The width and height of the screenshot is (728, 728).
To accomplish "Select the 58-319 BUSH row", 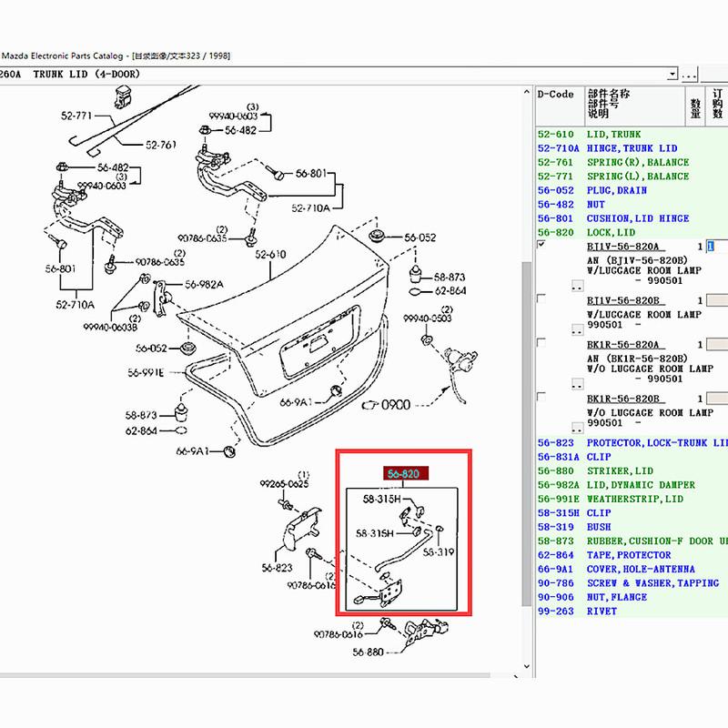I will coord(632,527).
